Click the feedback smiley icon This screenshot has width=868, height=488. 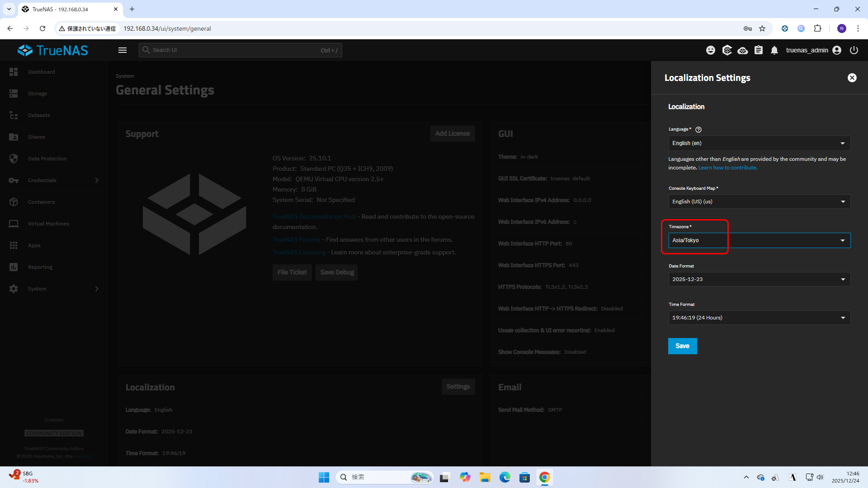coord(711,50)
